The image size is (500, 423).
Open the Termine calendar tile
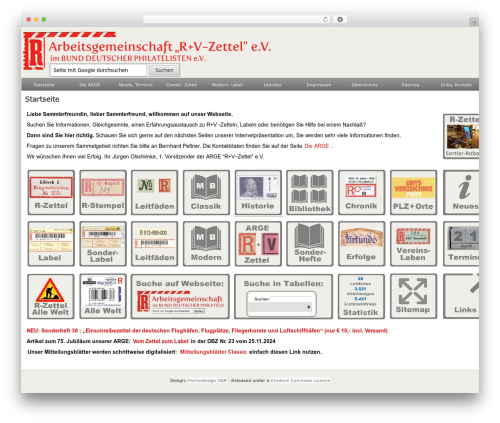coord(461,244)
